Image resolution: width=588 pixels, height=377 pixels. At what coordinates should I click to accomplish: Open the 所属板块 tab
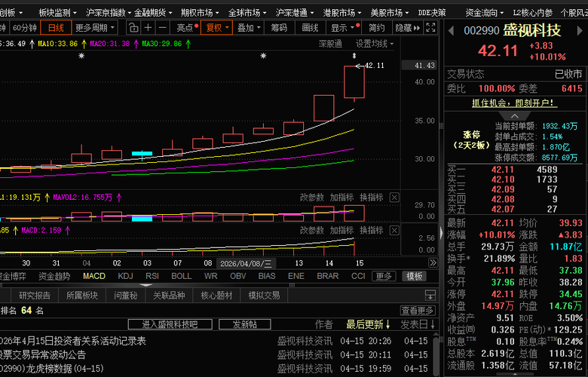tap(81, 296)
